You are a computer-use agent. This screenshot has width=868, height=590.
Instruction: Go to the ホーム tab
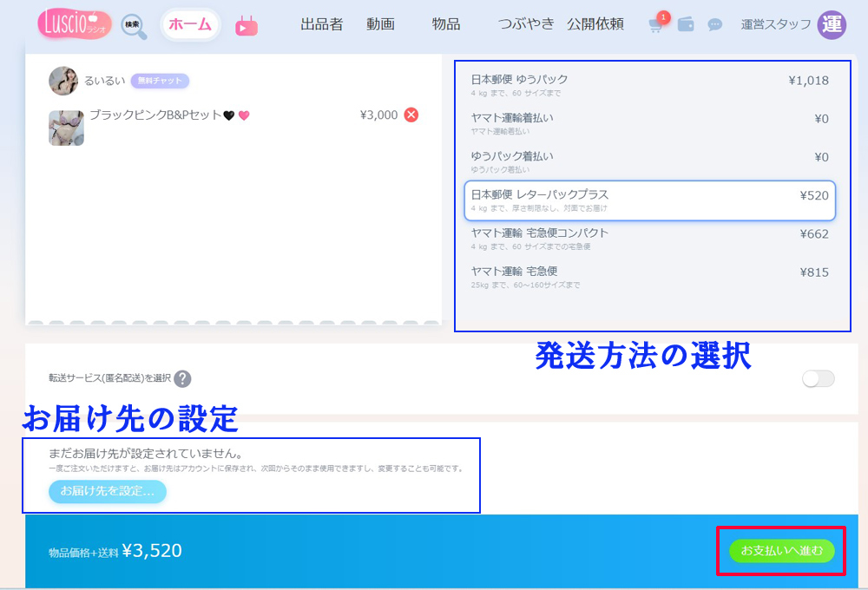click(x=190, y=24)
